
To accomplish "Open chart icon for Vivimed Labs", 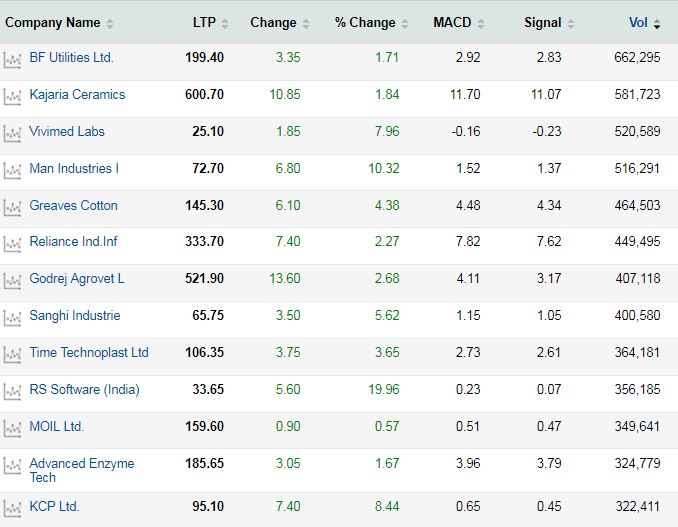I will point(12,134).
